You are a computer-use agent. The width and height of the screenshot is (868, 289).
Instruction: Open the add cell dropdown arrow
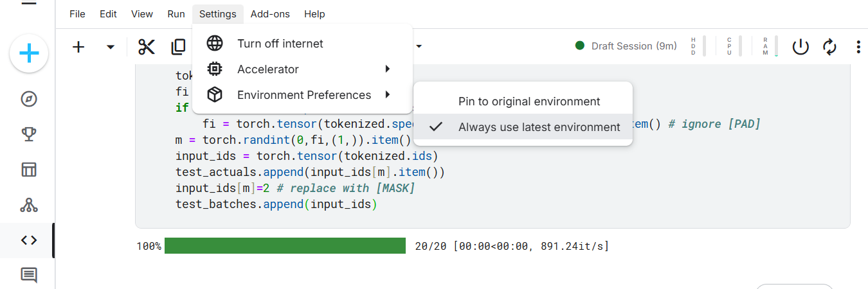[x=111, y=47]
